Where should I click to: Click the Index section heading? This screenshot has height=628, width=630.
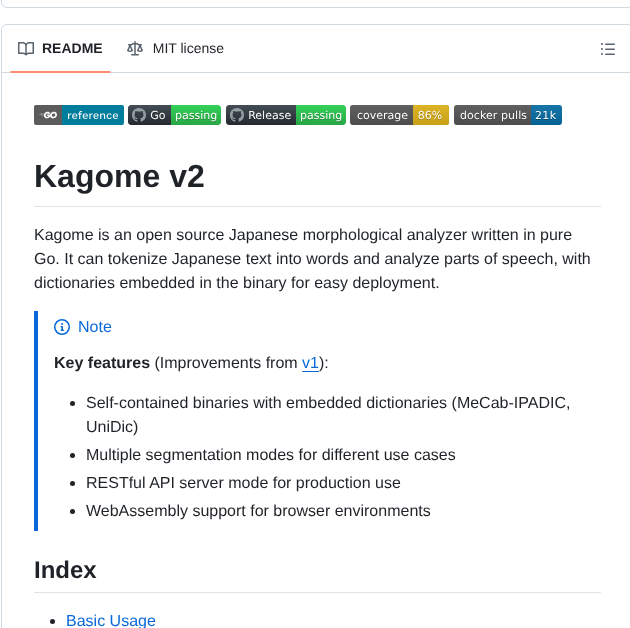(x=65, y=570)
